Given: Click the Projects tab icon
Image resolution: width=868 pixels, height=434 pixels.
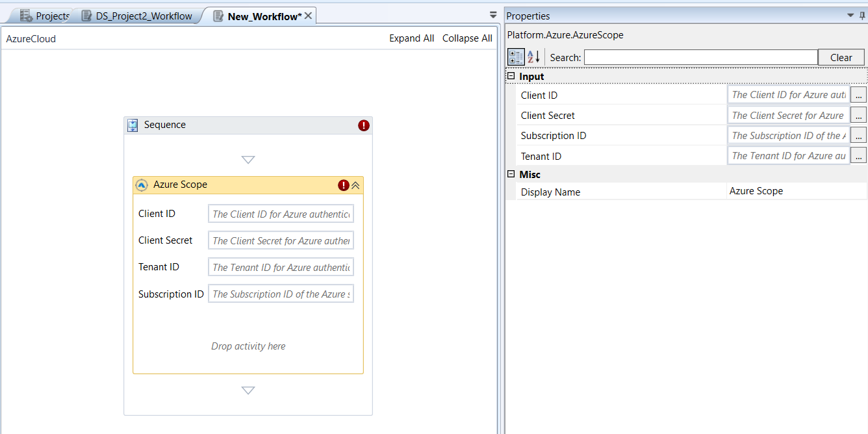Looking at the screenshot, I should [x=26, y=16].
